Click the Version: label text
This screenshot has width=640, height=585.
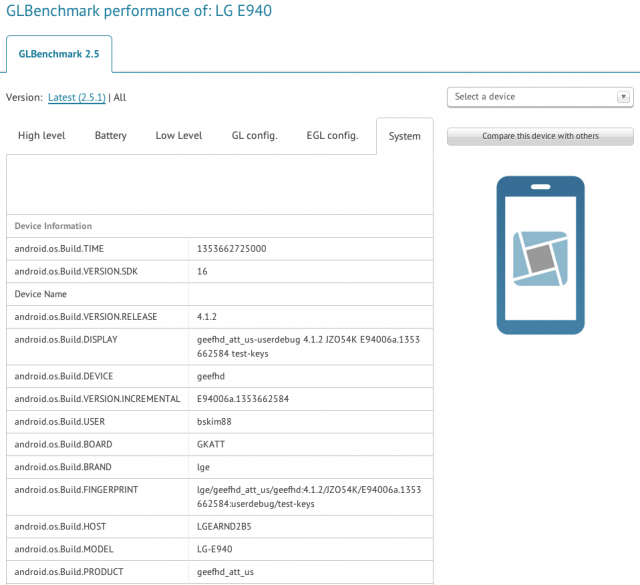click(x=24, y=98)
